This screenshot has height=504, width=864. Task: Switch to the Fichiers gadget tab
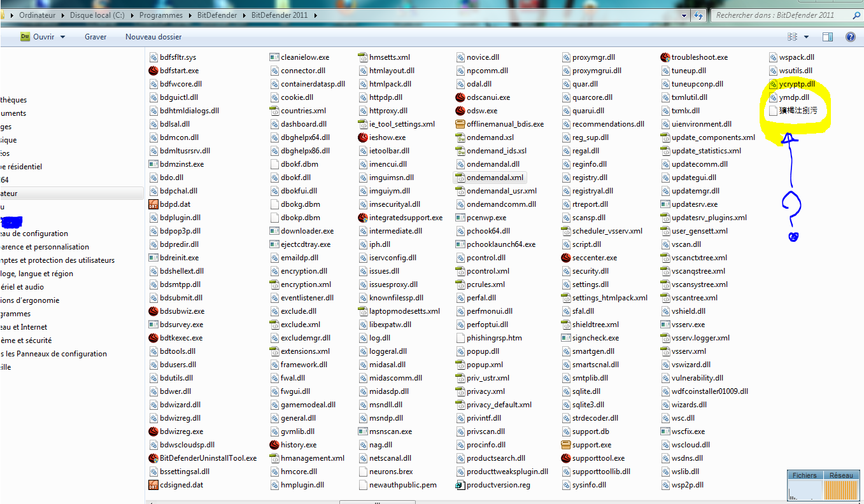coord(805,475)
